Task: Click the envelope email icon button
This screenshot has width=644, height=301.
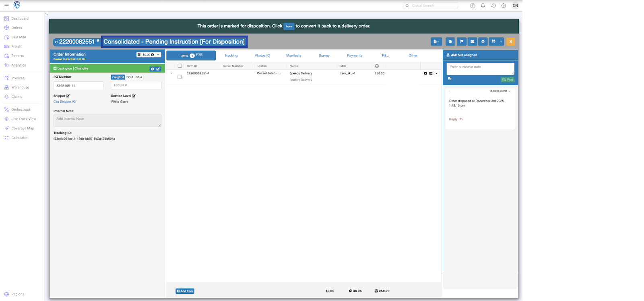Action: pos(472,42)
